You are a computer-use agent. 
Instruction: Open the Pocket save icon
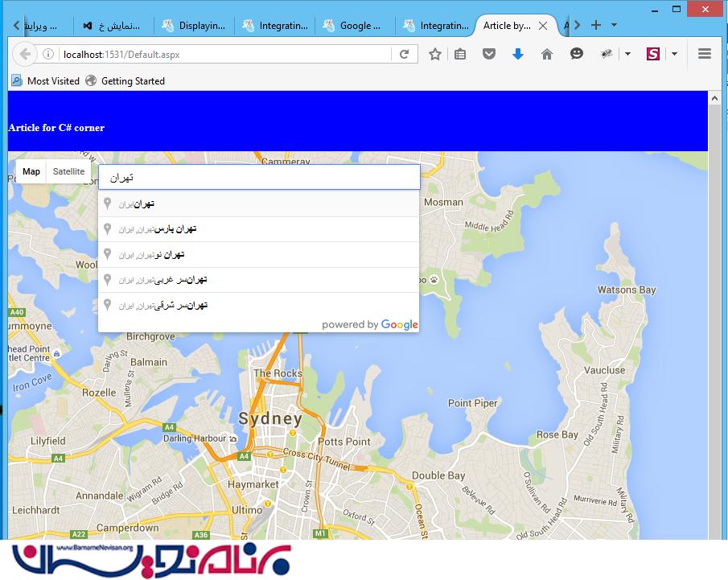[489, 54]
